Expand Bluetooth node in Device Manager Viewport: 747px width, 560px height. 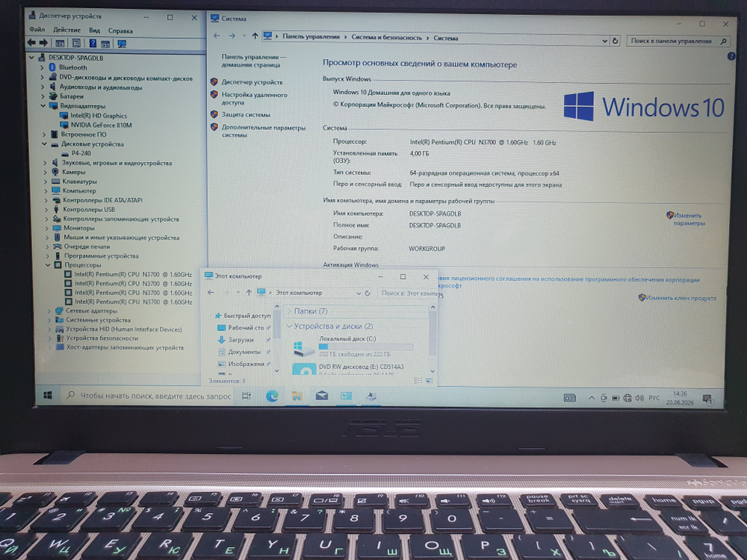click(42, 68)
